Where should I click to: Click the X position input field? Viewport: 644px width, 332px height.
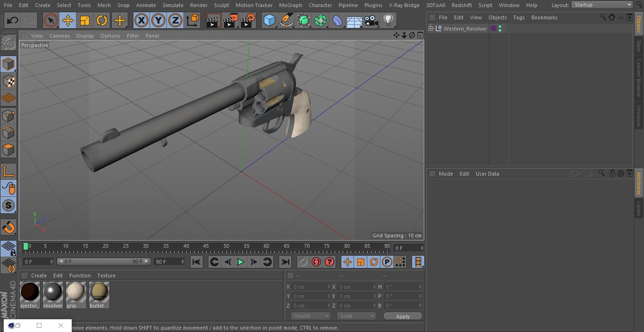click(311, 287)
